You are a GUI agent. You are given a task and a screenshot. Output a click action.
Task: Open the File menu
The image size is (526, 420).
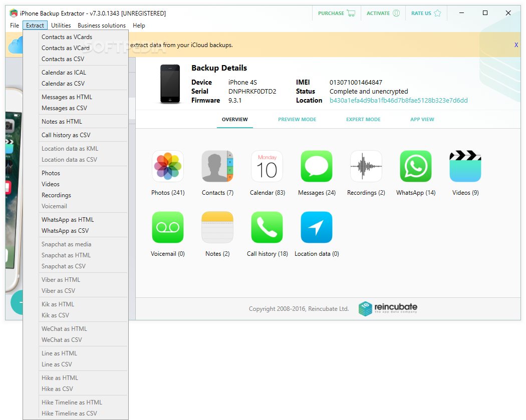click(15, 26)
